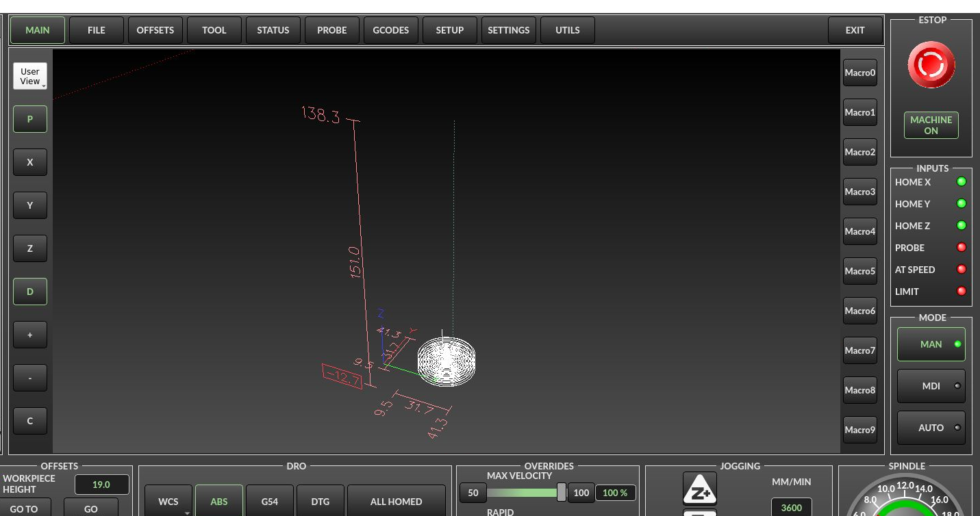Open the SETTINGS tab
Image resolution: width=980 pixels, height=516 pixels.
coord(509,30)
